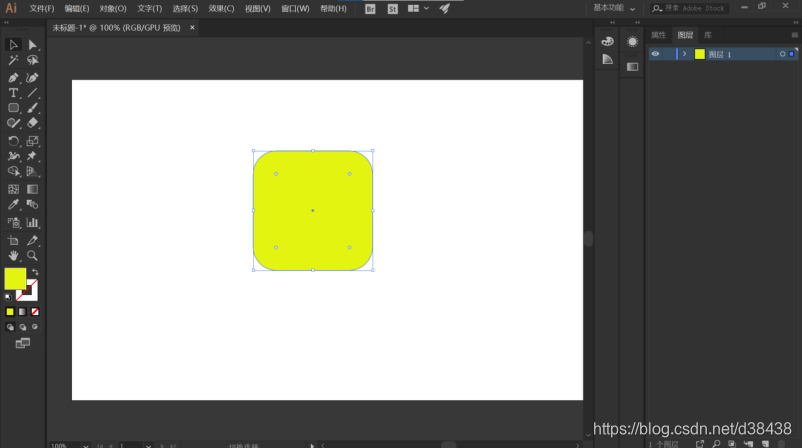Open the 基本功能 workspace dropdown
This screenshot has height=448, width=802.
click(x=614, y=8)
